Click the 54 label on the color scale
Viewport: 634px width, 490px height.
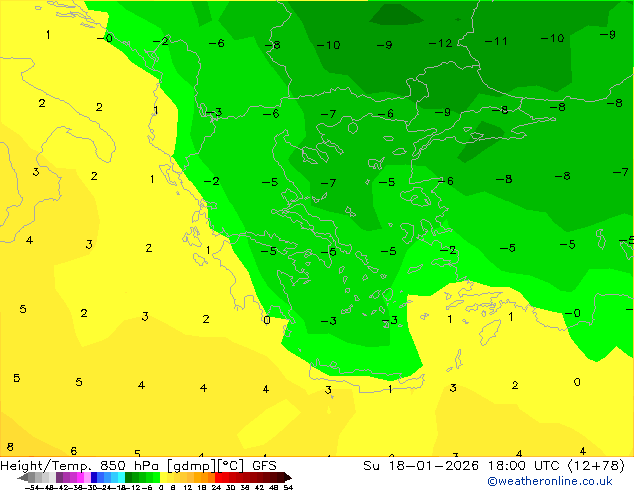click(288, 487)
